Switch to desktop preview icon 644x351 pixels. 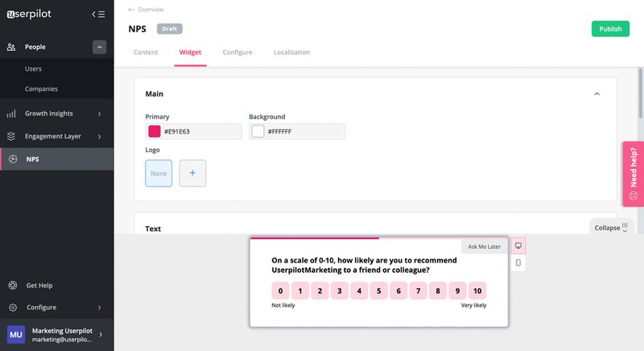[x=518, y=246]
